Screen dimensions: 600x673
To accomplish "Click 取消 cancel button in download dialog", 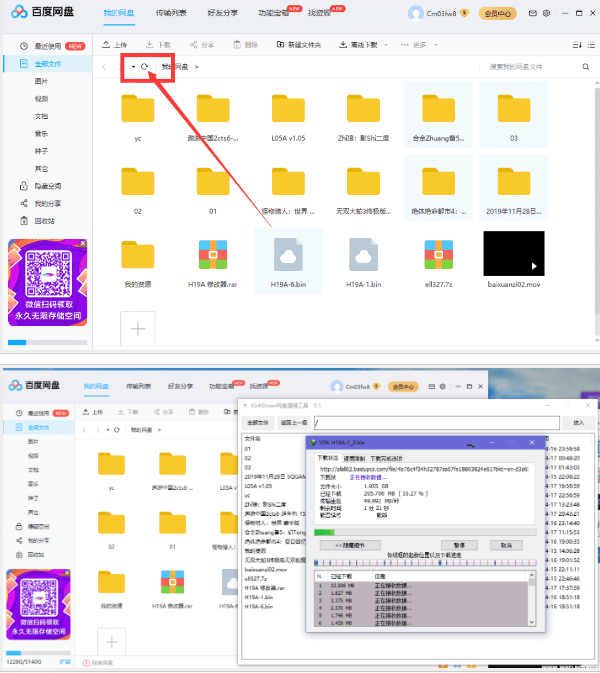I will point(506,545).
